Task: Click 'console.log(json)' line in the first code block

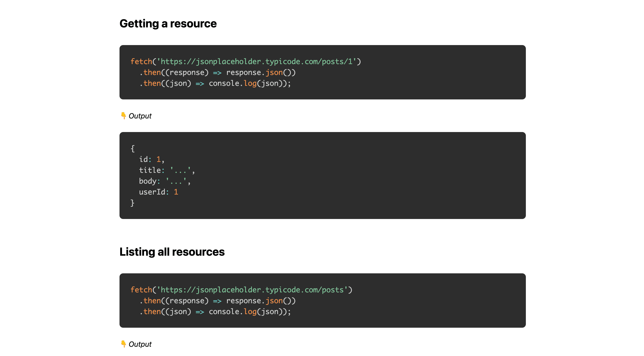Action: (x=215, y=83)
